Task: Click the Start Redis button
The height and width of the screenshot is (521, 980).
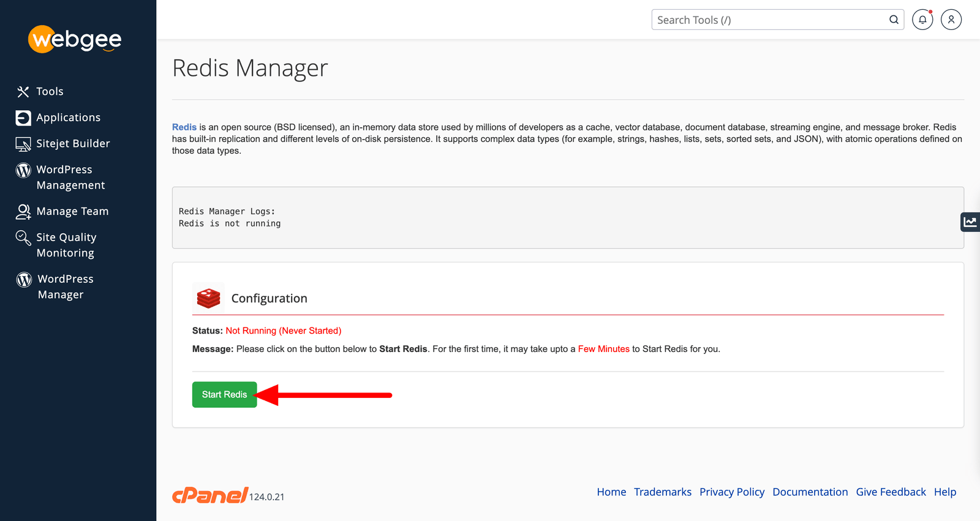Action: pos(225,395)
